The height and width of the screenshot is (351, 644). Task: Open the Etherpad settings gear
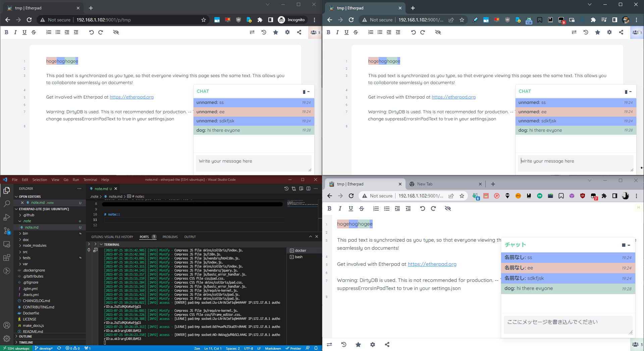point(287,32)
